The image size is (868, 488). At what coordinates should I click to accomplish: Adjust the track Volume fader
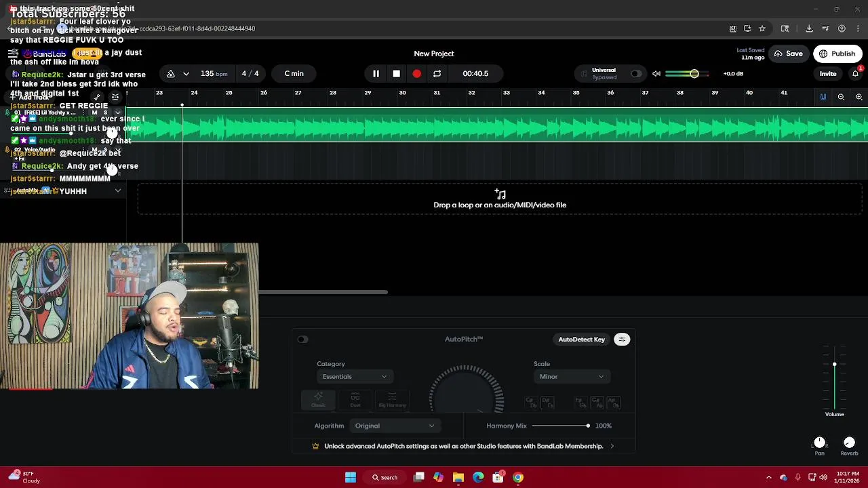pos(834,378)
